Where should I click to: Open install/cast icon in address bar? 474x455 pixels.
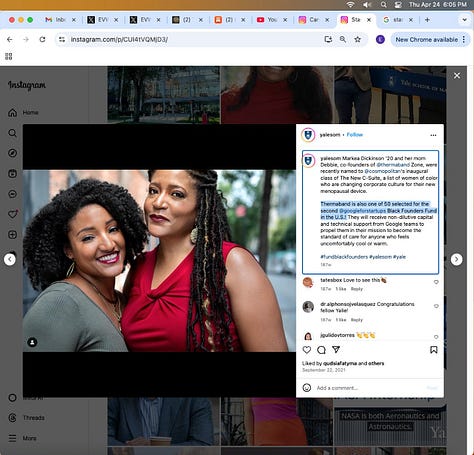point(328,39)
